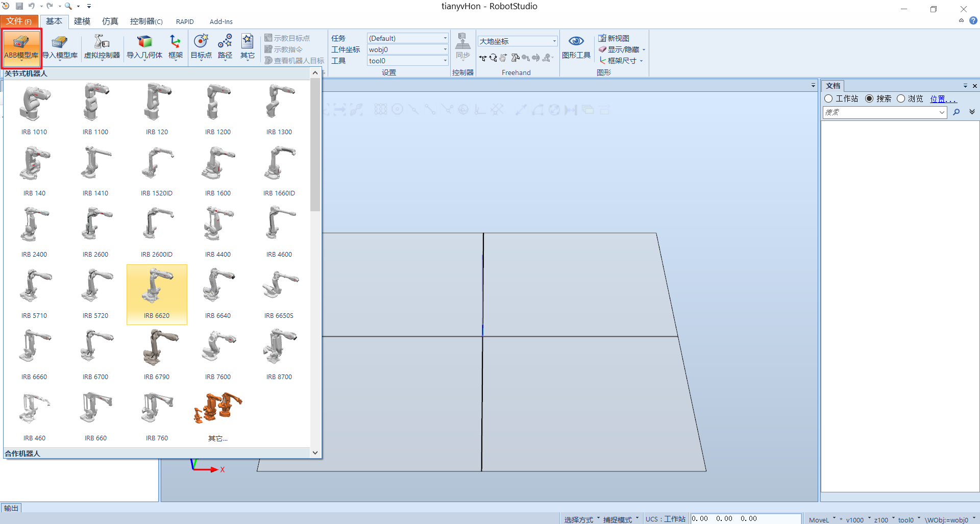Select the 浏览 radio button
Screen dimensions: 980x524
point(901,98)
